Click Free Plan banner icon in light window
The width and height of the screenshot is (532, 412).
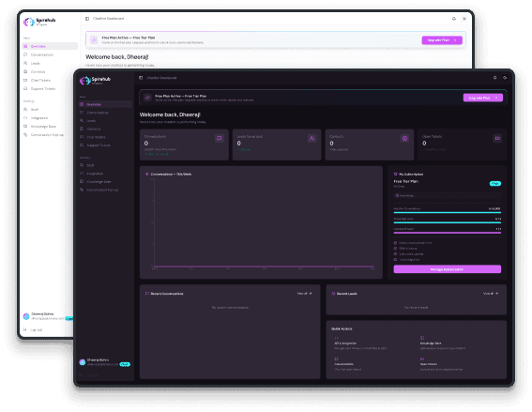point(94,40)
